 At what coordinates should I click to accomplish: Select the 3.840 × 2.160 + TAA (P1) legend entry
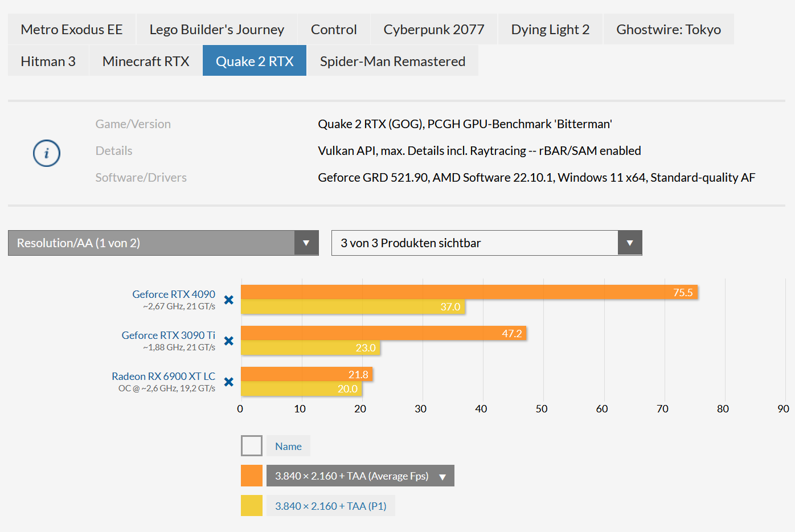[331, 506]
